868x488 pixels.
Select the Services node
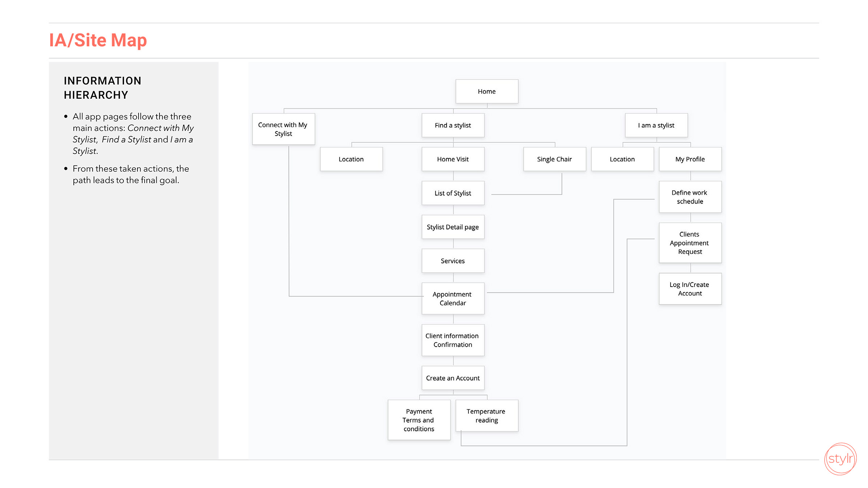pos(453,261)
